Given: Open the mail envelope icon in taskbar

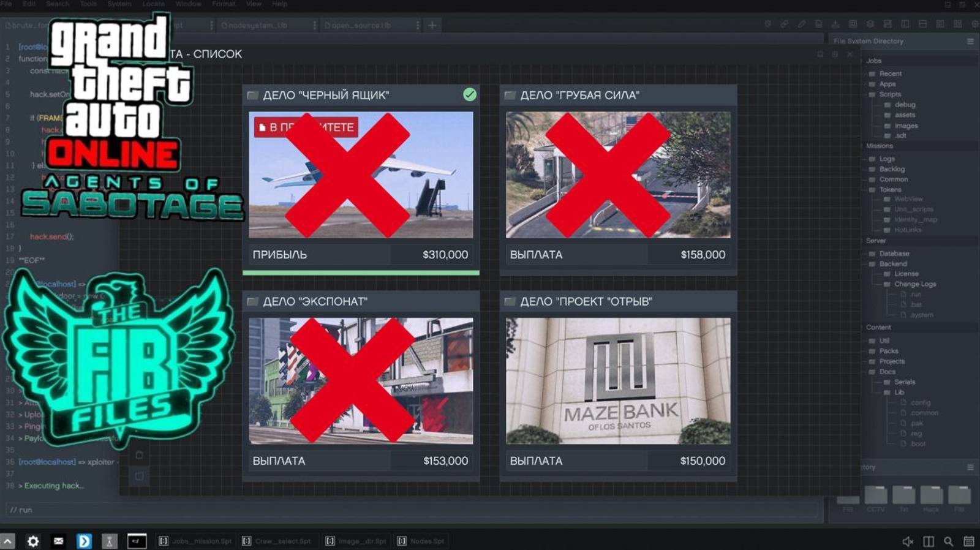Looking at the screenshot, I should click(x=58, y=541).
